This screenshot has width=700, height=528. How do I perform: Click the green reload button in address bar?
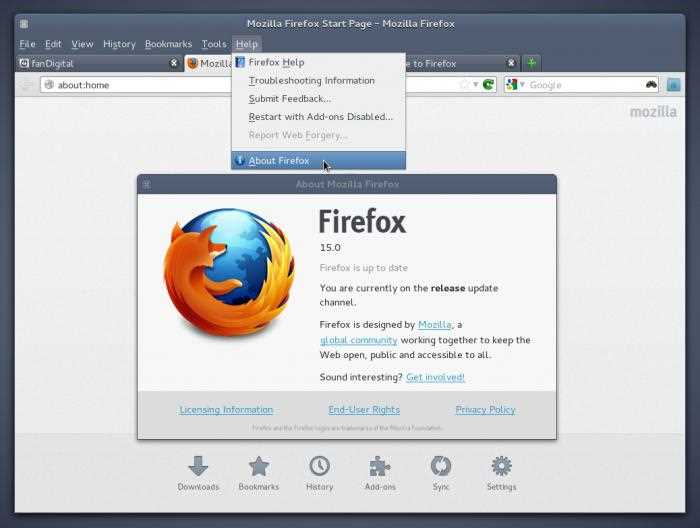[489, 85]
